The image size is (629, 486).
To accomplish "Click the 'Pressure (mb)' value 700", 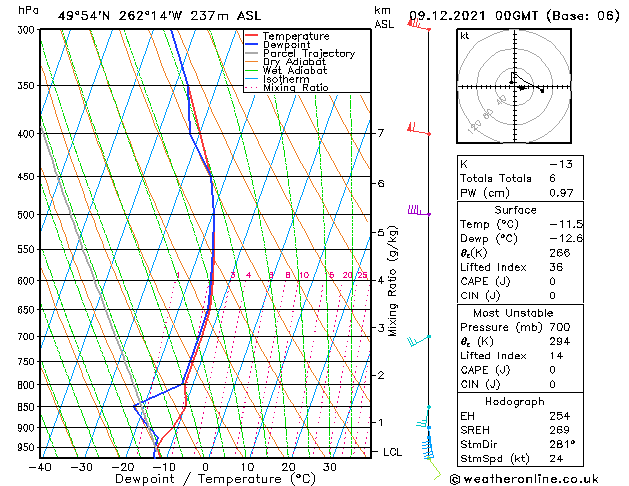I will point(560,327).
